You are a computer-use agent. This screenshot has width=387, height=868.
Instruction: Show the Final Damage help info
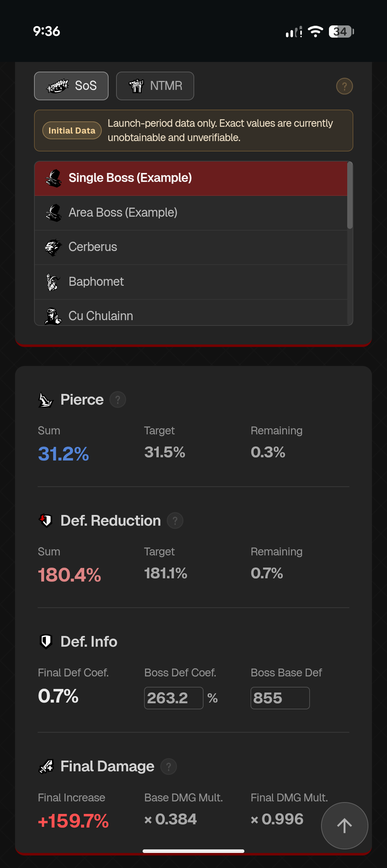(168, 767)
